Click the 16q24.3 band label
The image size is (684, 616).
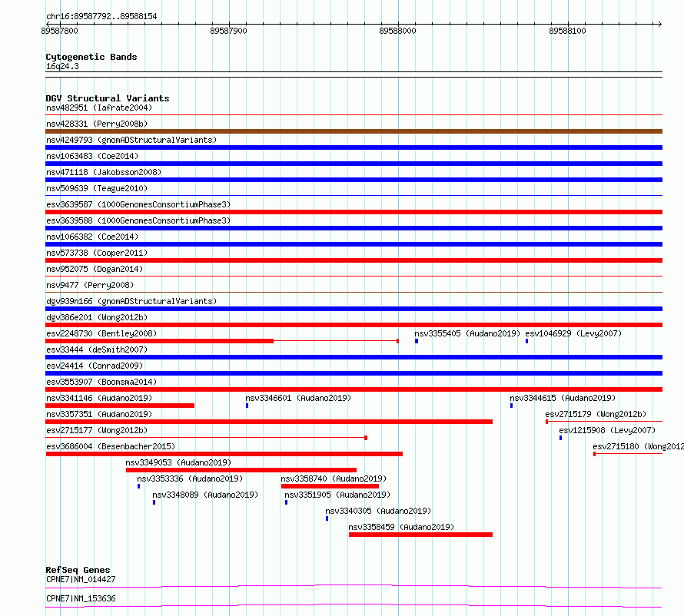(62, 66)
